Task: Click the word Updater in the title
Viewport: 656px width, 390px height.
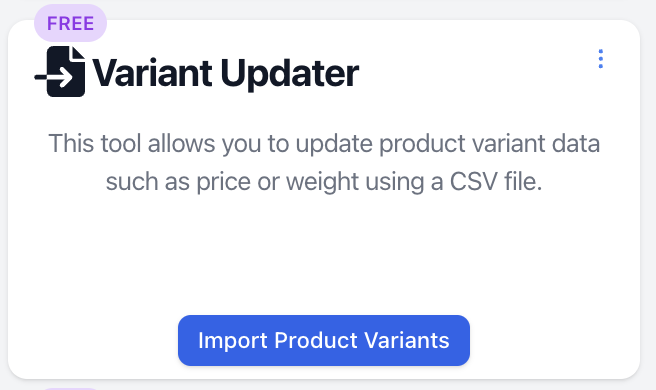Action: 290,74
